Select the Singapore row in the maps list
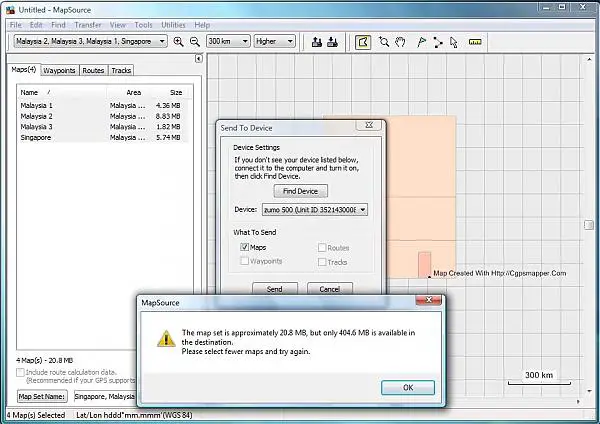Viewport: 600px width, 424px height. click(x=103, y=137)
